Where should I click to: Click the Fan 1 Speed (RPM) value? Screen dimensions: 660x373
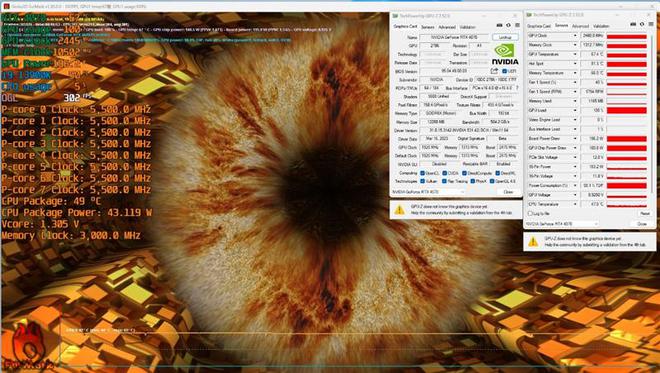point(593,91)
